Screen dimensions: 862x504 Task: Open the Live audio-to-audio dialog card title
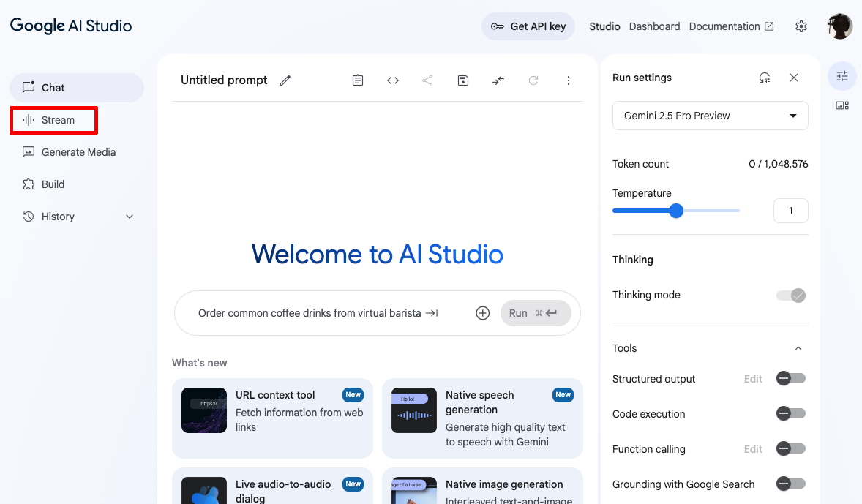click(283, 492)
